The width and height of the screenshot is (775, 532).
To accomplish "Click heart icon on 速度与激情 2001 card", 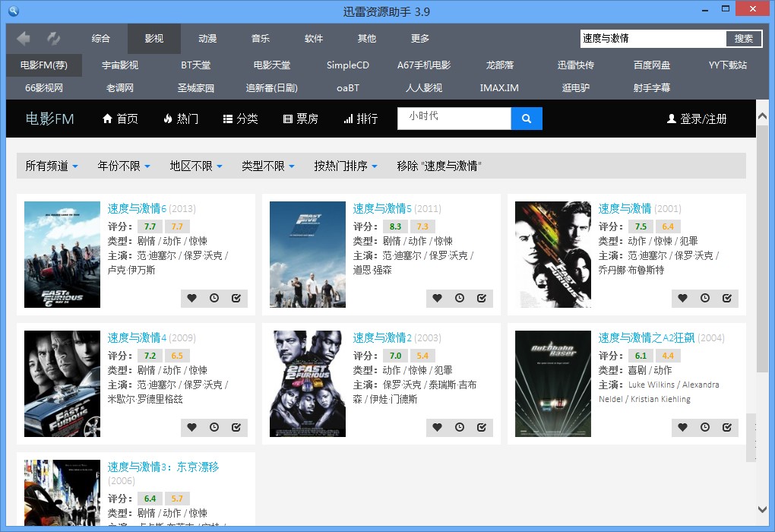I will (x=682, y=299).
